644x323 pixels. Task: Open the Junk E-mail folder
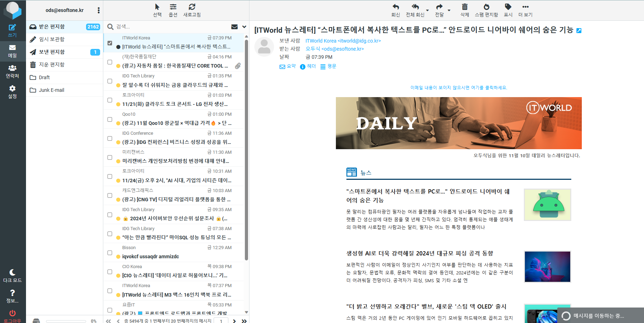pos(65,90)
